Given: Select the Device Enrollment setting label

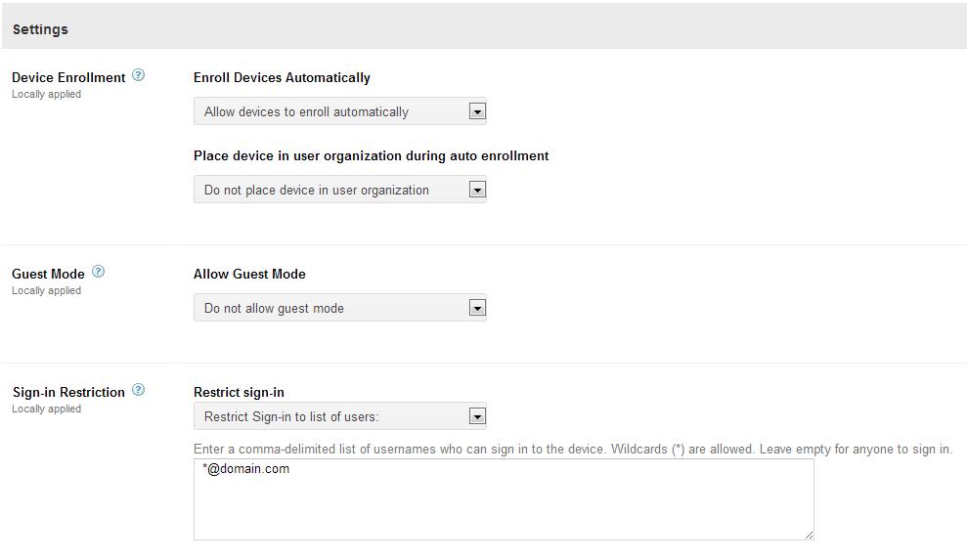Looking at the screenshot, I should tap(68, 77).
